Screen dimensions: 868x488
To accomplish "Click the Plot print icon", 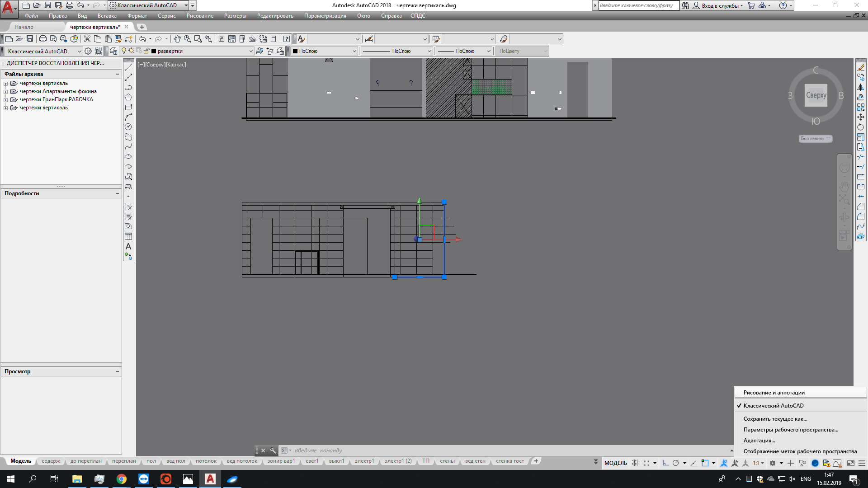I will (43, 39).
